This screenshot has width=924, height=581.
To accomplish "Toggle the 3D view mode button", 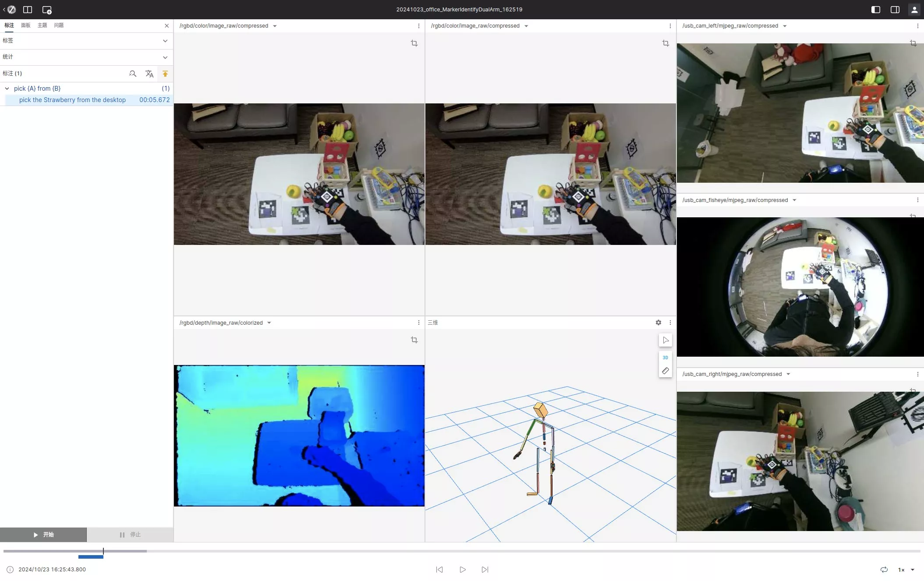I will (x=665, y=358).
